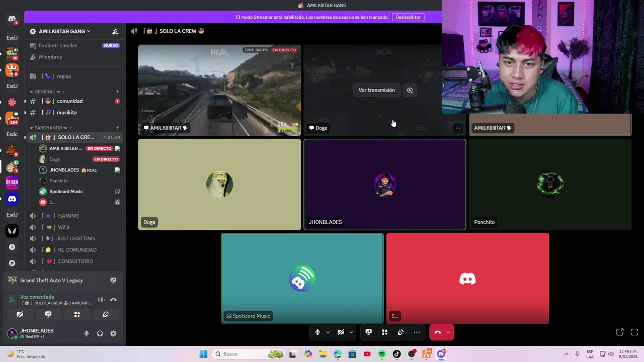This screenshot has height=362, width=644.
Task: Stream Grand Theft Auto V Legacy icon
Action: pyautogui.click(x=113, y=281)
